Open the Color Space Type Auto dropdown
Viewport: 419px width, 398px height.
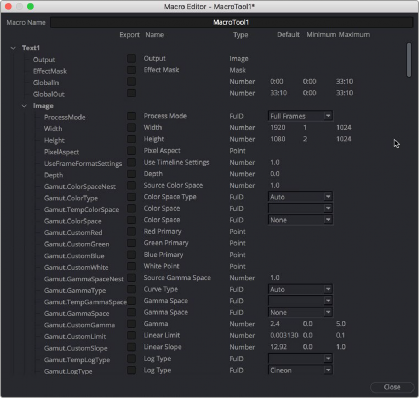point(300,197)
